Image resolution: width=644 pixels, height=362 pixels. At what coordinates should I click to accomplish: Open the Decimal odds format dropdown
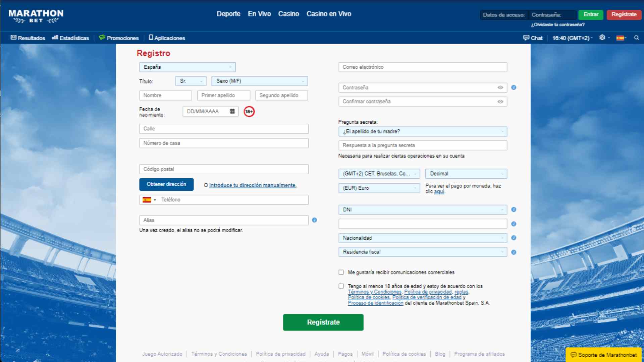tap(466, 174)
